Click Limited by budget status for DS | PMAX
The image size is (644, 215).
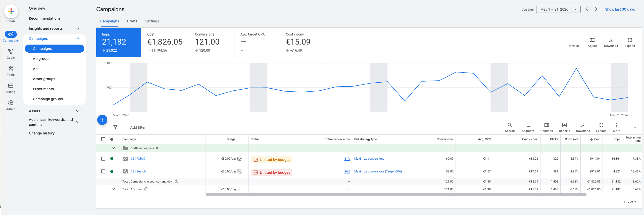click(271, 160)
